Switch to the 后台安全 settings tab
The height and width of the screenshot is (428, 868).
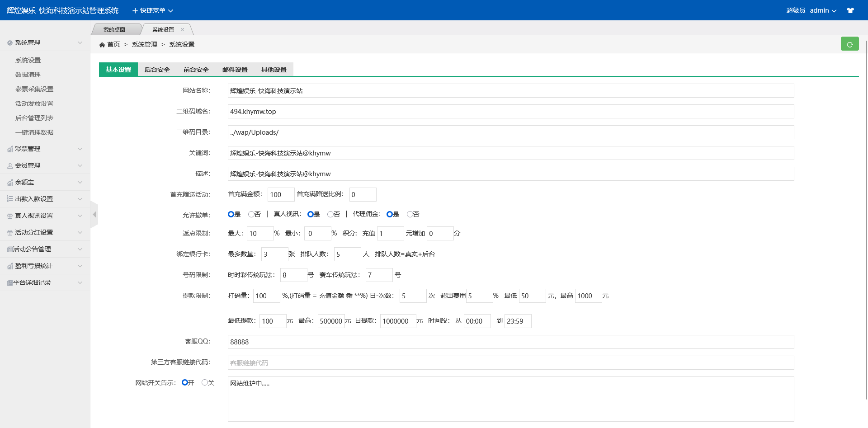tap(157, 70)
